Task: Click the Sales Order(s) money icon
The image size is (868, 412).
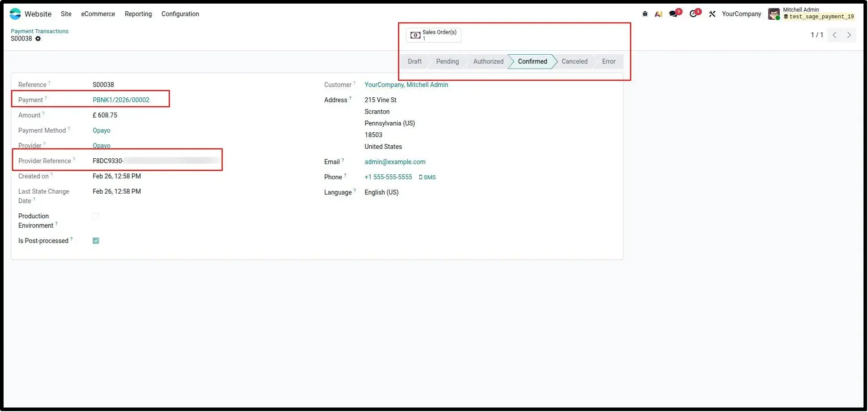Action: click(415, 35)
